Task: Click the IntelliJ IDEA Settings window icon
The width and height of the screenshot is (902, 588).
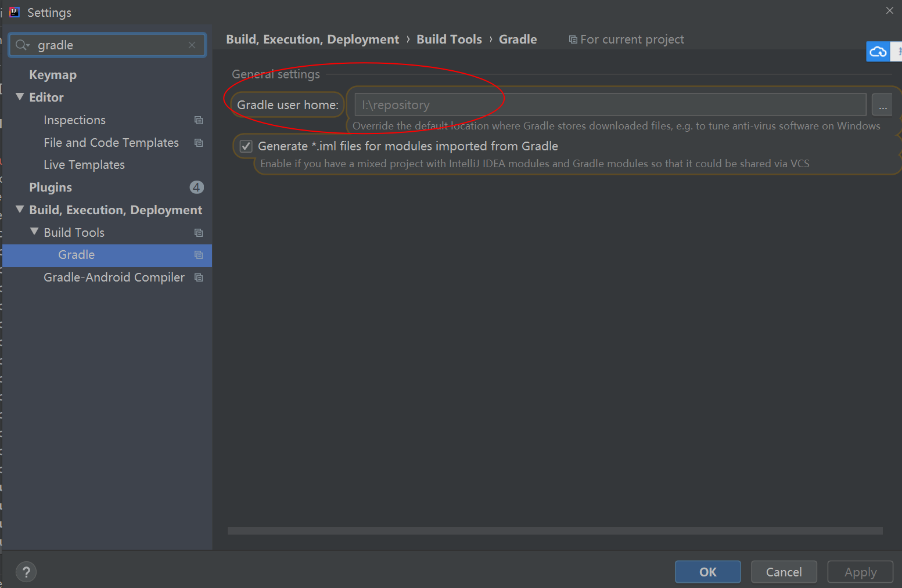Action: [x=15, y=12]
